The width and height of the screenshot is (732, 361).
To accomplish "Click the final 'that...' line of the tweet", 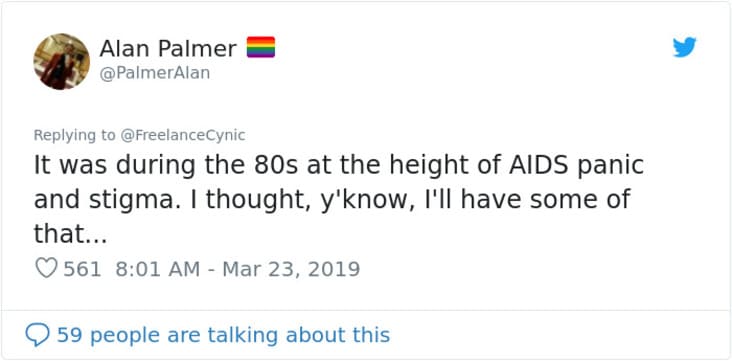I will tap(70, 234).
